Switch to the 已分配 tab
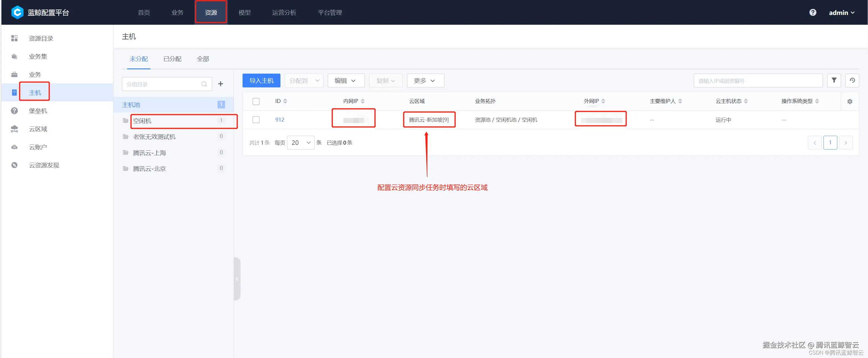 172,59
